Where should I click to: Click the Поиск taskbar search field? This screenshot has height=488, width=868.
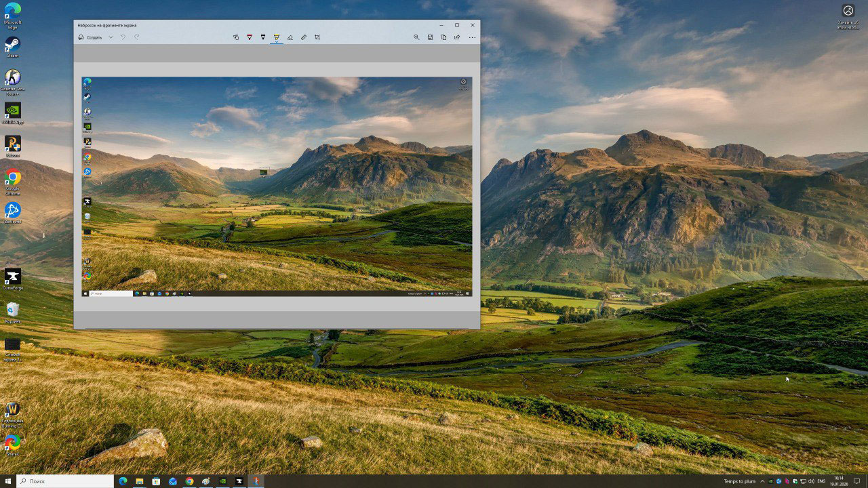coord(66,481)
